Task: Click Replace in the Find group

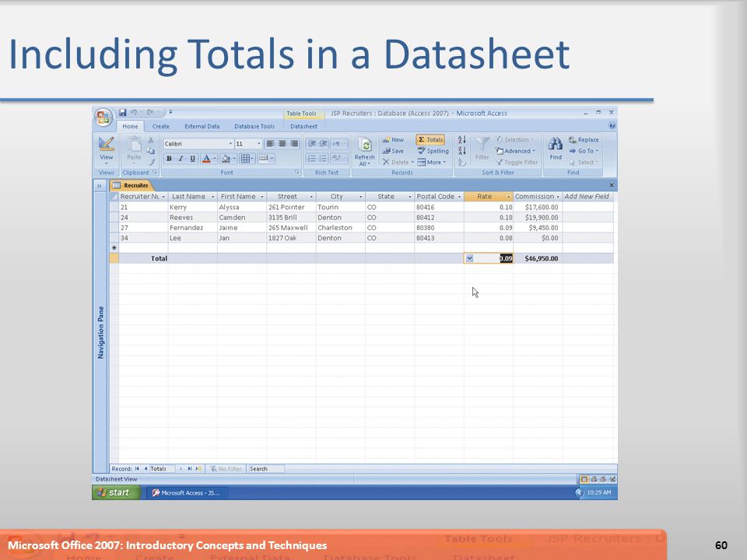Action: click(584, 139)
